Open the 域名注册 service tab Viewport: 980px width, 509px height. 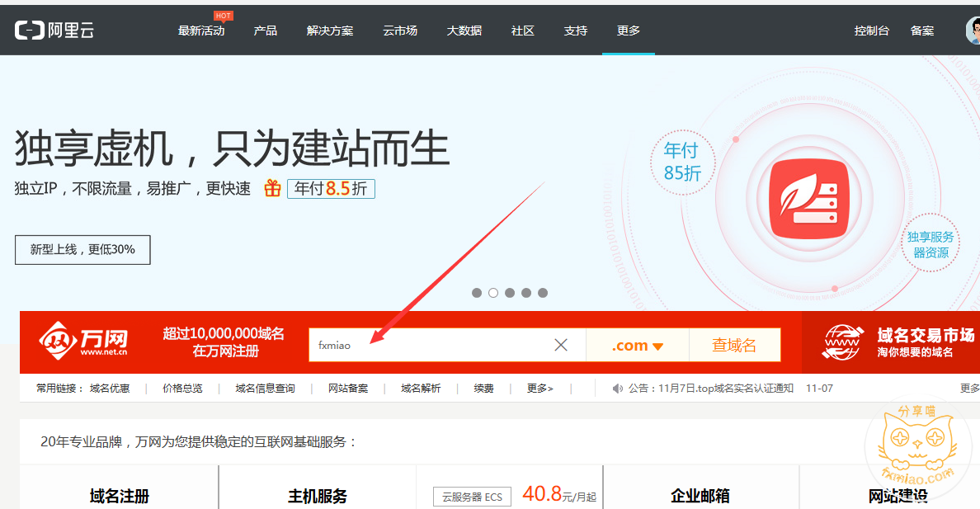point(120,496)
